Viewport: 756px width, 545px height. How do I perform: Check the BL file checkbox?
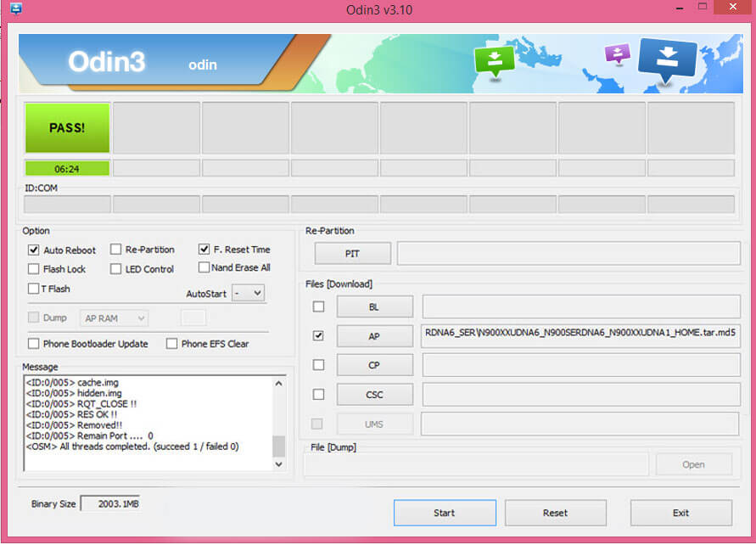click(318, 306)
